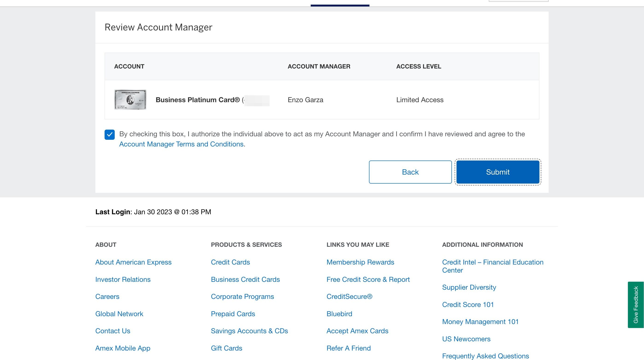The width and height of the screenshot is (644, 360).
Task: Click the PRODUCTS & SERVICES footer heading
Action: coord(246,245)
